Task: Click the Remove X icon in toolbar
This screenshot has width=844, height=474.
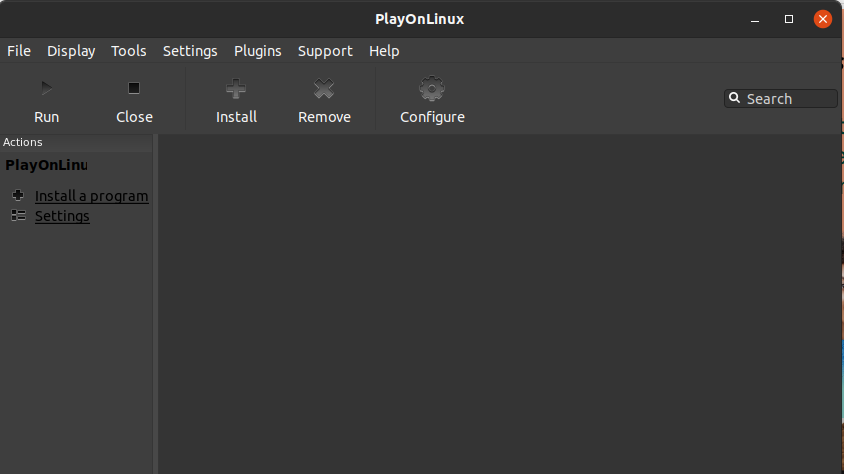Action: (x=324, y=89)
